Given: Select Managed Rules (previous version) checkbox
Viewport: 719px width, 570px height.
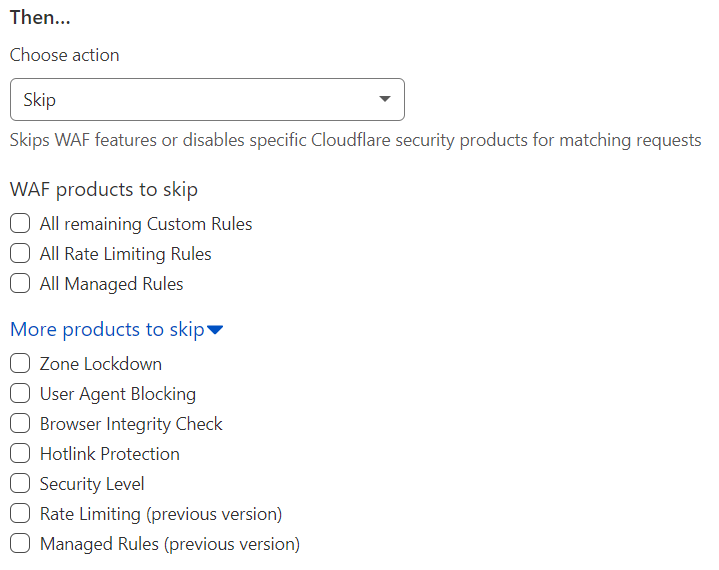Looking at the screenshot, I should pos(20,544).
